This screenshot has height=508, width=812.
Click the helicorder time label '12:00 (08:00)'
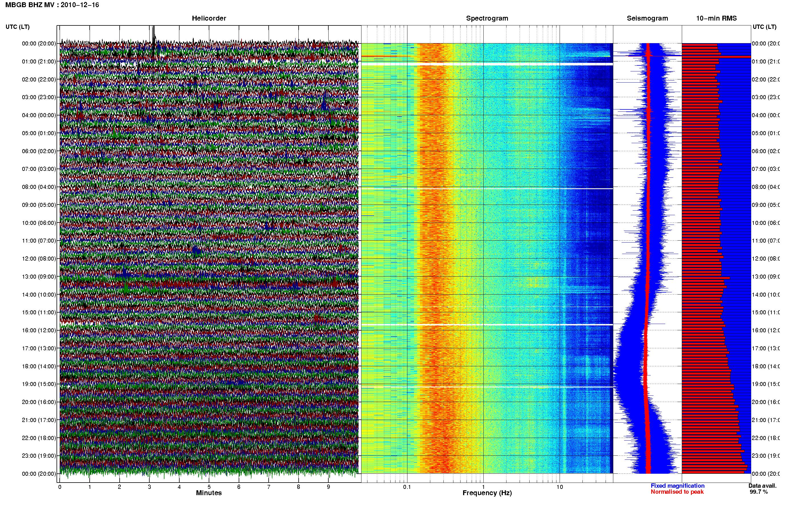(39, 258)
